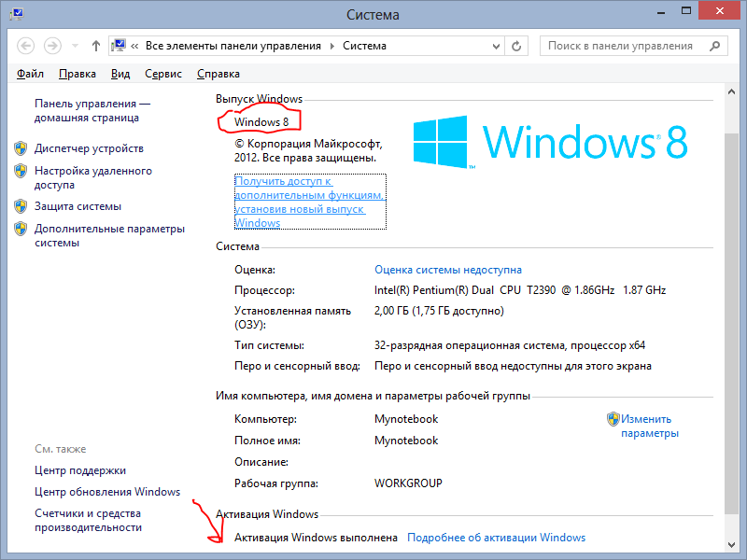The image size is (747, 560).
Task: Maximize the Система window
Action: [x=686, y=11]
